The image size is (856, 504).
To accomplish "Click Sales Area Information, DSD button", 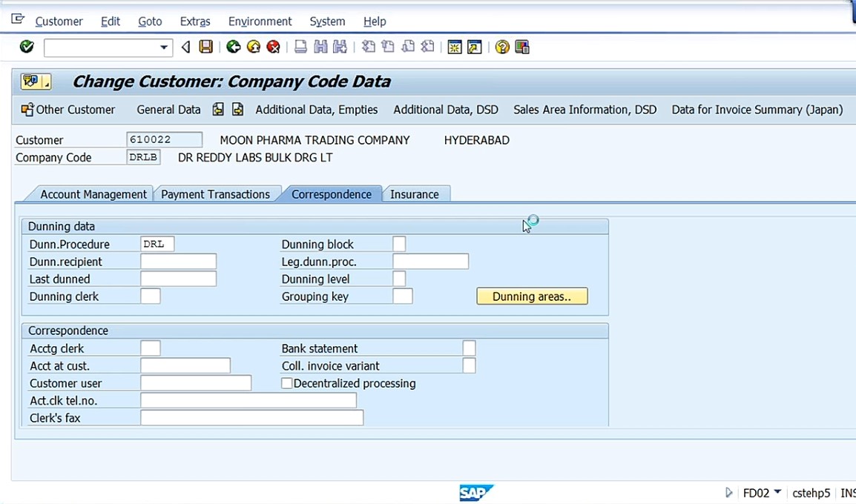I will click(585, 110).
